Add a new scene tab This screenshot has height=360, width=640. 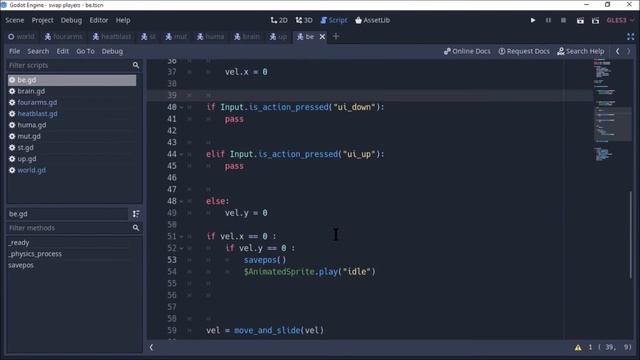point(336,36)
